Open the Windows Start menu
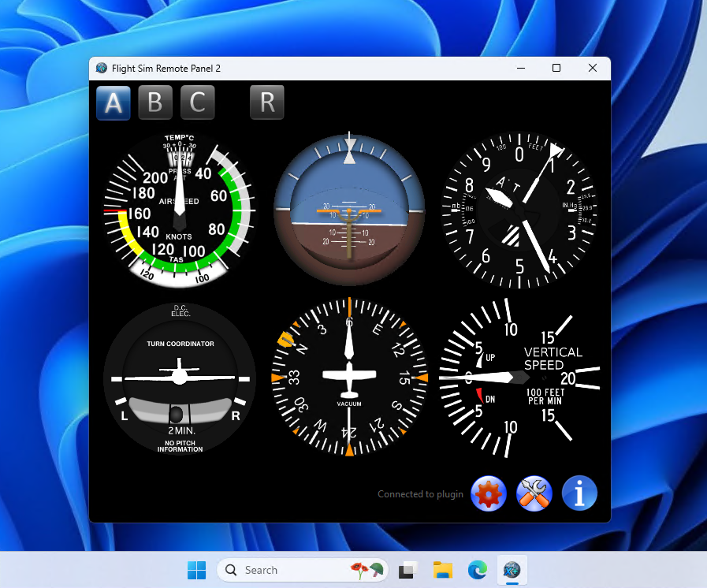This screenshot has width=707, height=588. pyautogui.click(x=196, y=570)
